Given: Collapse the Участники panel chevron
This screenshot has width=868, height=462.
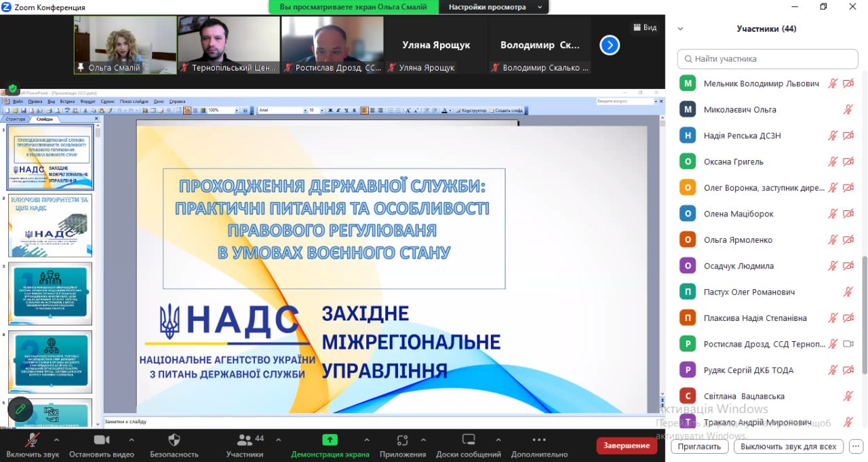Looking at the screenshot, I should click(681, 29).
